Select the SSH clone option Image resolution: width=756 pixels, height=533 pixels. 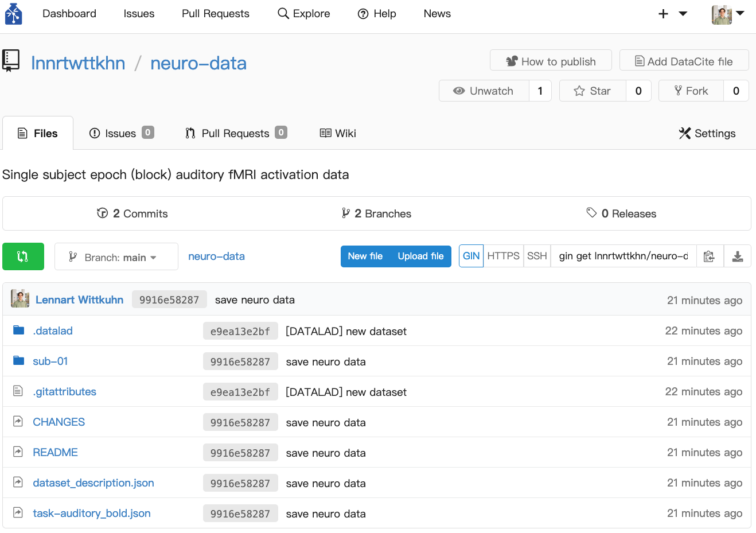[537, 256]
